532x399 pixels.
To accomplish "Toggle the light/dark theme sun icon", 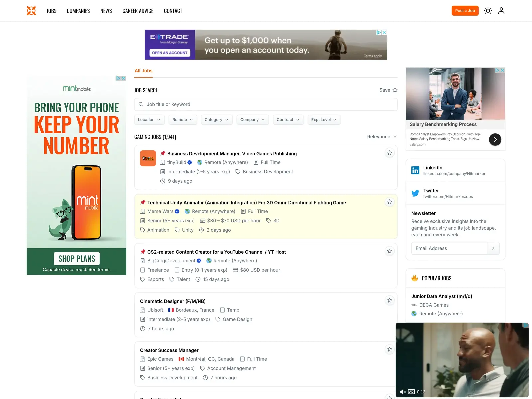I will [x=488, y=11].
